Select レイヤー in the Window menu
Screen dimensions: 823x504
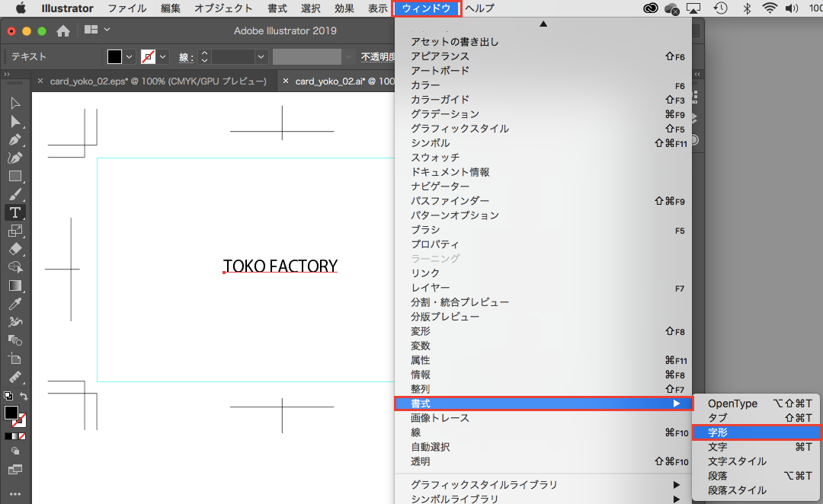(430, 288)
